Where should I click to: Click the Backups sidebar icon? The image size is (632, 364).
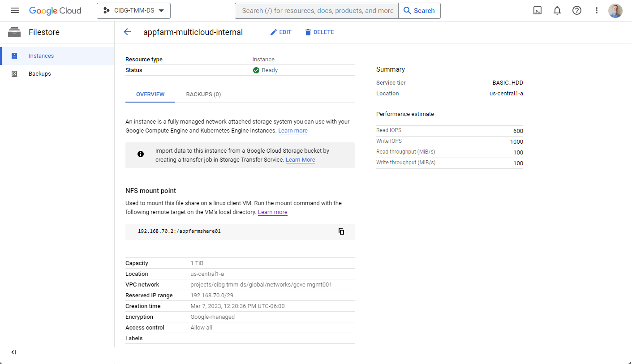[14, 74]
